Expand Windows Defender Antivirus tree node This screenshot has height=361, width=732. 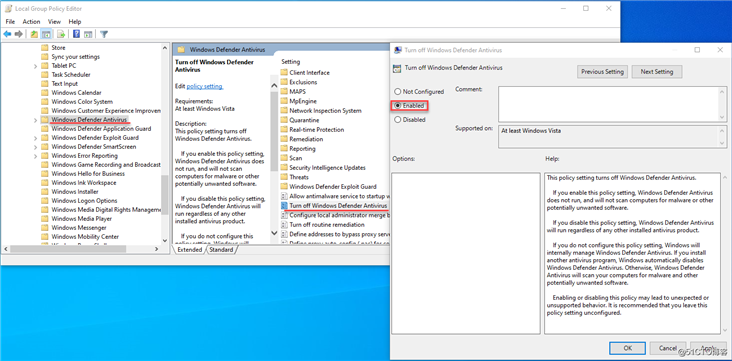tap(35, 120)
